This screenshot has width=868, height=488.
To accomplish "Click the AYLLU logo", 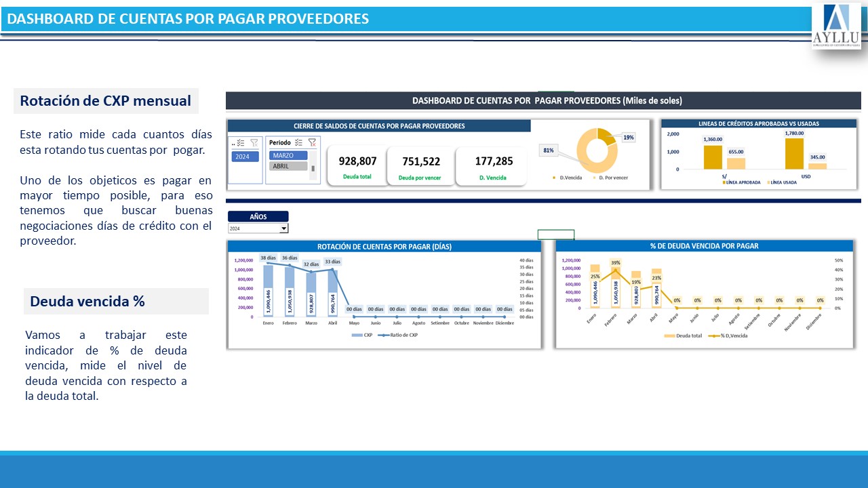I will [x=836, y=26].
